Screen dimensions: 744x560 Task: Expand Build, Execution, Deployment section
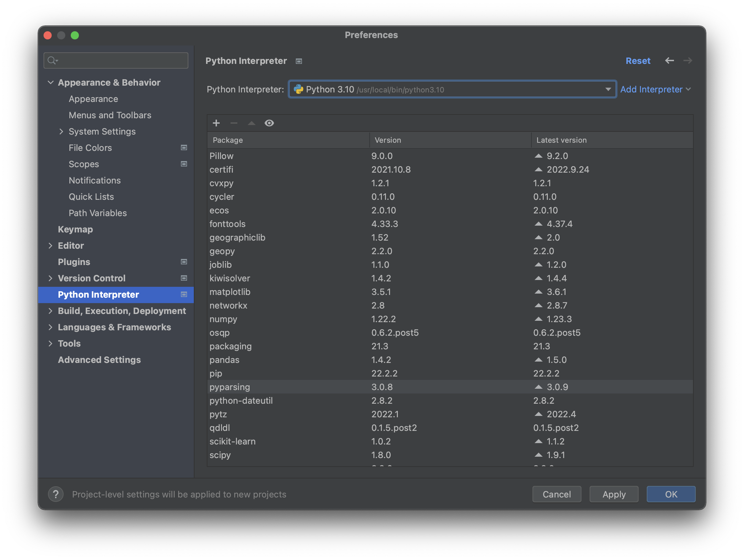click(50, 311)
